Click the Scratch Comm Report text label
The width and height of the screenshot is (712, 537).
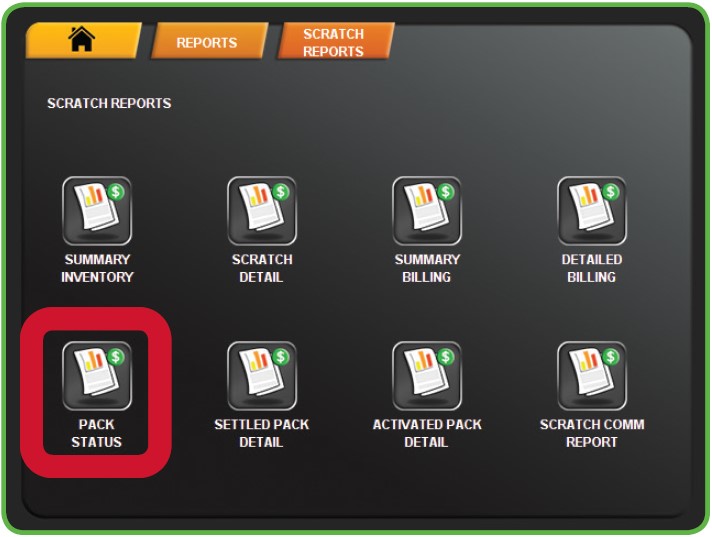coord(592,433)
